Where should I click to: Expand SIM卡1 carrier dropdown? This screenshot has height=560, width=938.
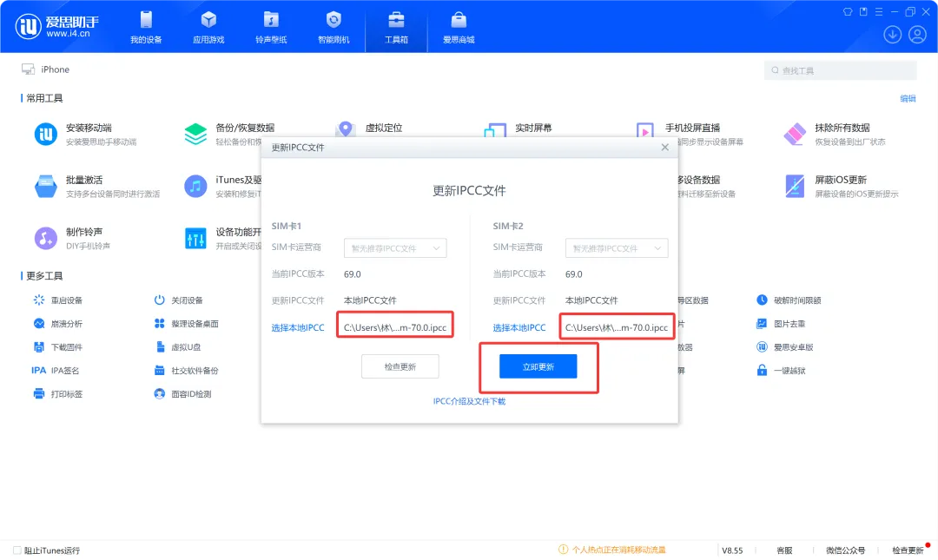(x=395, y=247)
